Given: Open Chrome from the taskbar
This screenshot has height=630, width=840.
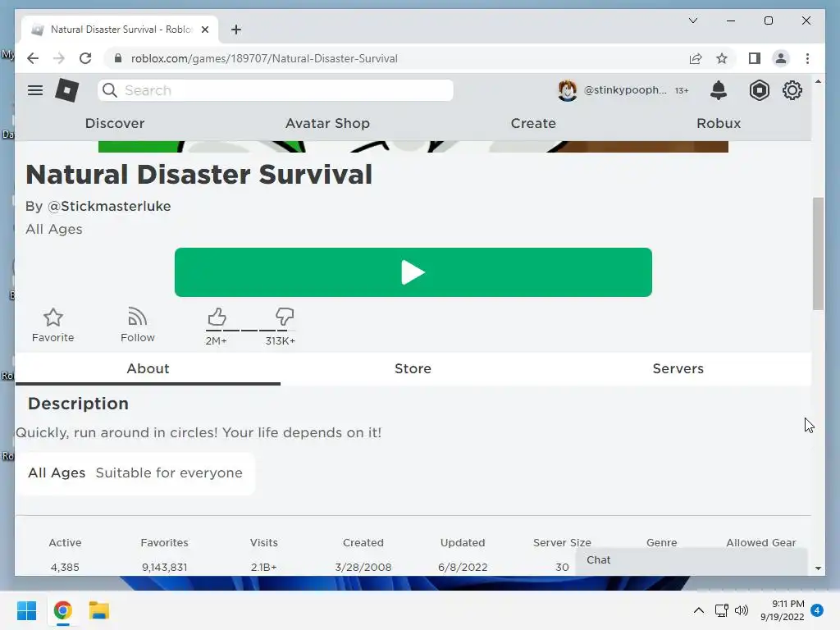Looking at the screenshot, I should pos(62,610).
